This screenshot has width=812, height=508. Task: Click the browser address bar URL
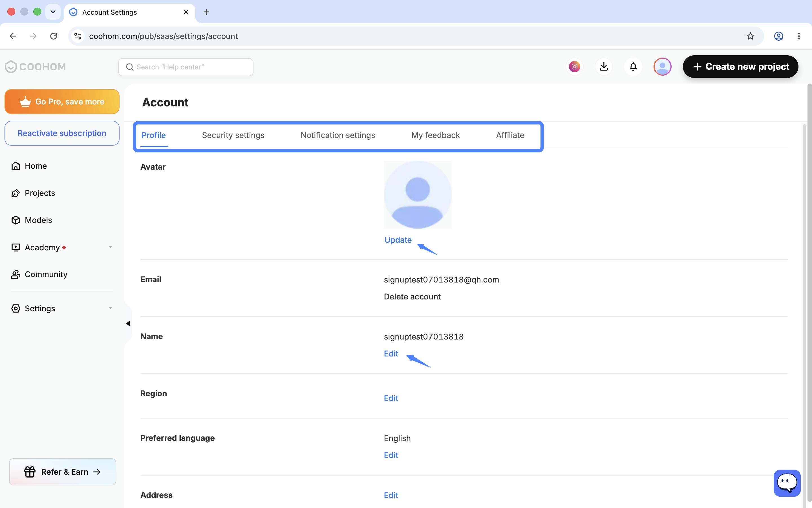click(x=164, y=36)
